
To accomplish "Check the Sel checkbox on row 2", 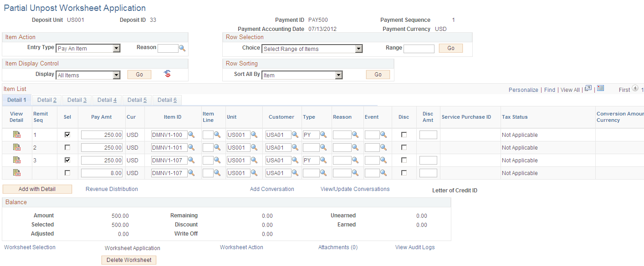I will [67, 147].
